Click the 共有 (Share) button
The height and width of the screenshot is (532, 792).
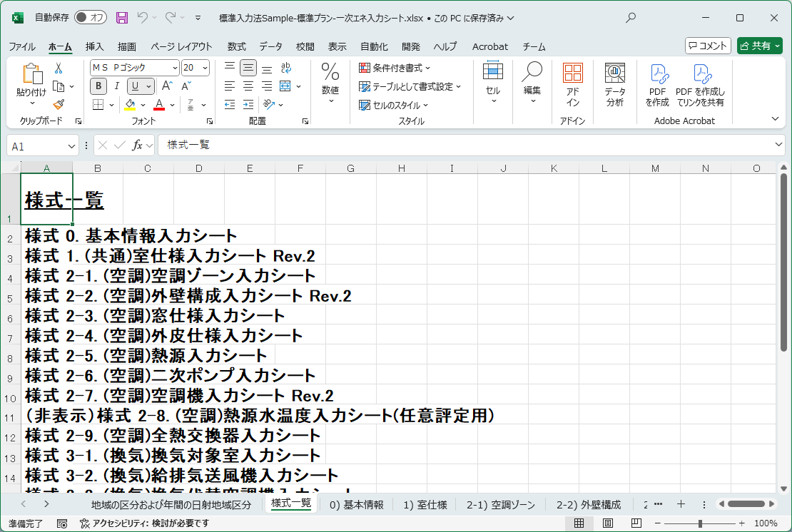pyautogui.click(x=759, y=46)
